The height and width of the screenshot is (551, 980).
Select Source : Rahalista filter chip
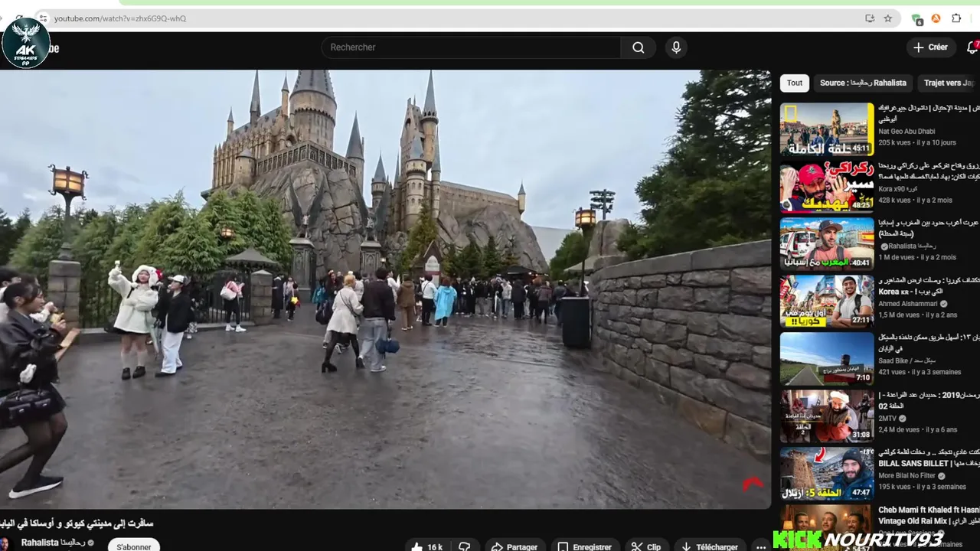(x=863, y=83)
